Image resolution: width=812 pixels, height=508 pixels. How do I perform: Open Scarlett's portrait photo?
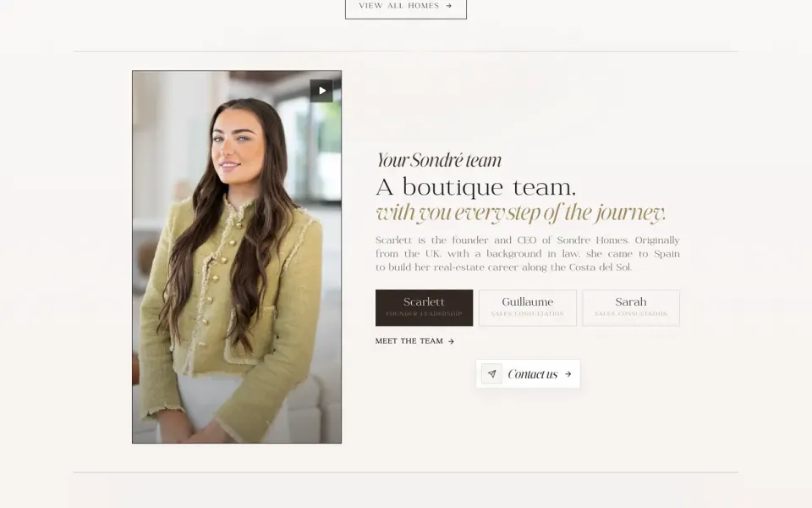237,257
